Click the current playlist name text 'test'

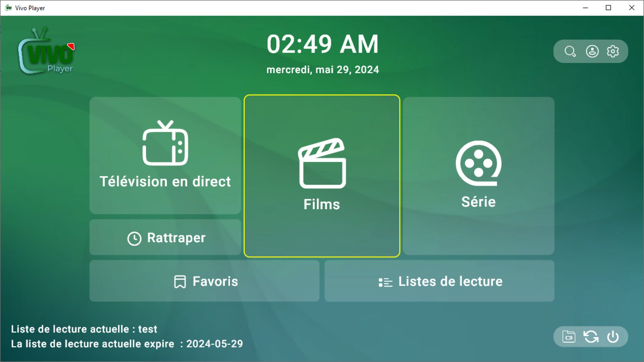pos(148,329)
